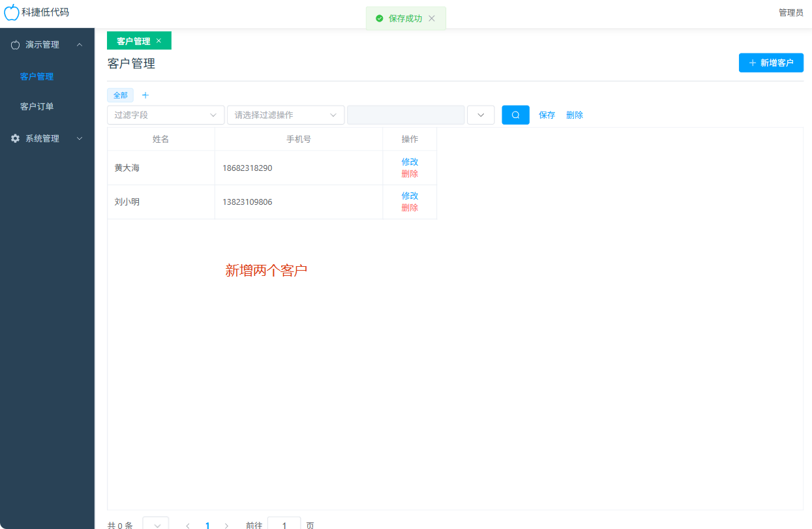The height and width of the screenshot is (529, 812).
Task: Expand the 系统管理 menu section
Action: [80, 138]
